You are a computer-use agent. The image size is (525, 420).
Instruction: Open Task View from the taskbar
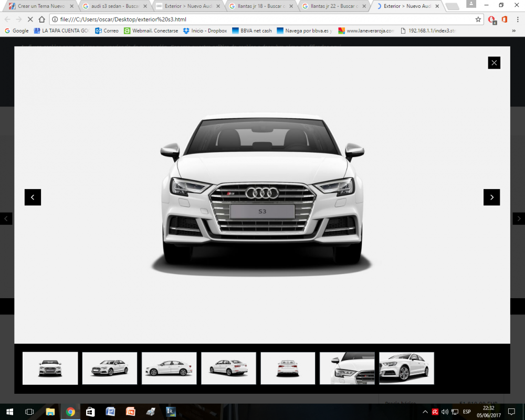click(x=29, y=412)
